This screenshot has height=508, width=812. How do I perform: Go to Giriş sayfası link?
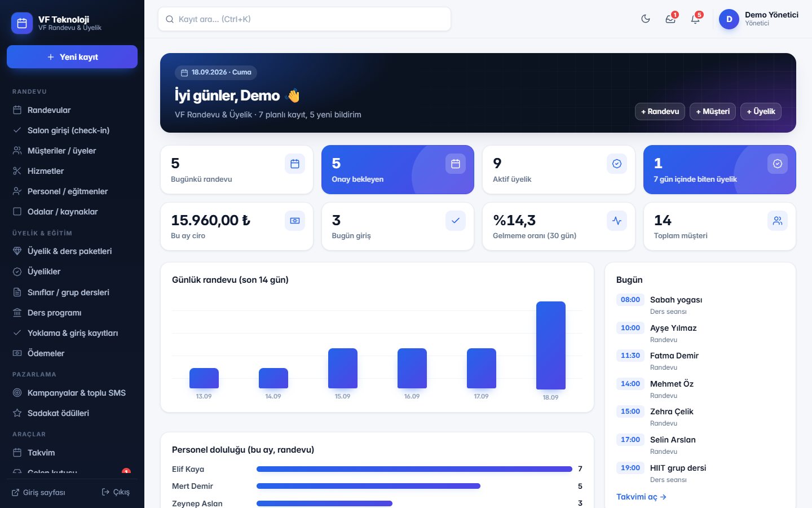(x=38, y=492)
